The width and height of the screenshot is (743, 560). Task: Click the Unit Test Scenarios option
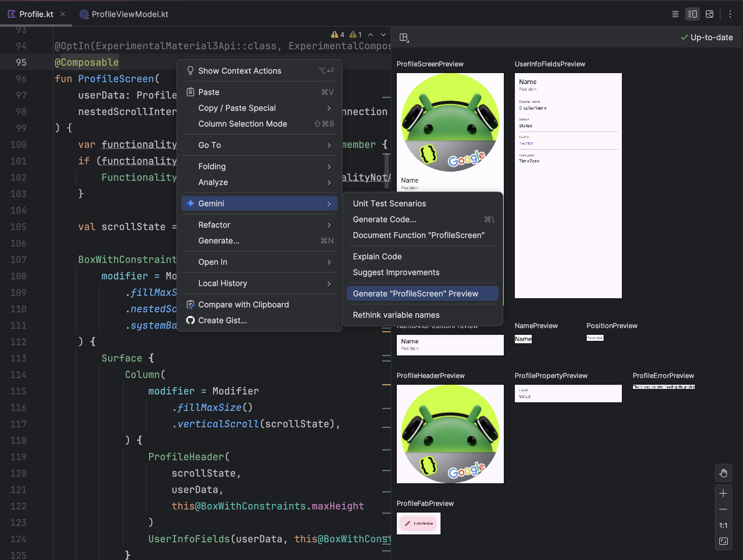[390, 203]
